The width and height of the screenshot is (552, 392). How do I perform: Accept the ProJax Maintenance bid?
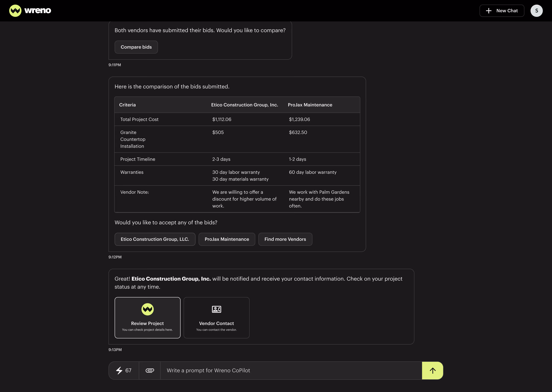pyautogui.click(x=227, y=239)
